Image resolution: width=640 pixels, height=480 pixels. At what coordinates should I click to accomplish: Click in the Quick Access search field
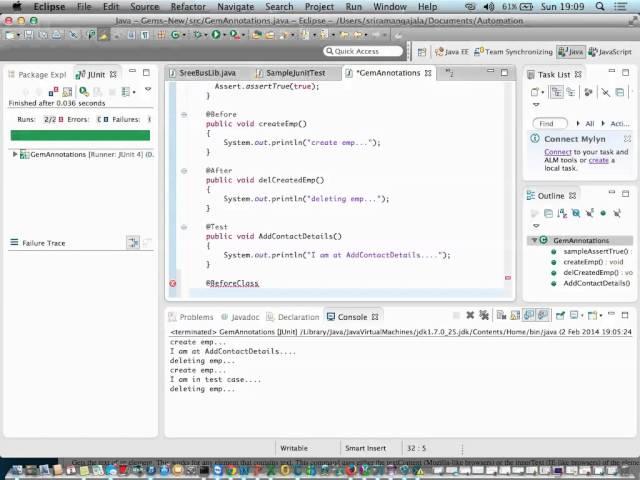363,52
